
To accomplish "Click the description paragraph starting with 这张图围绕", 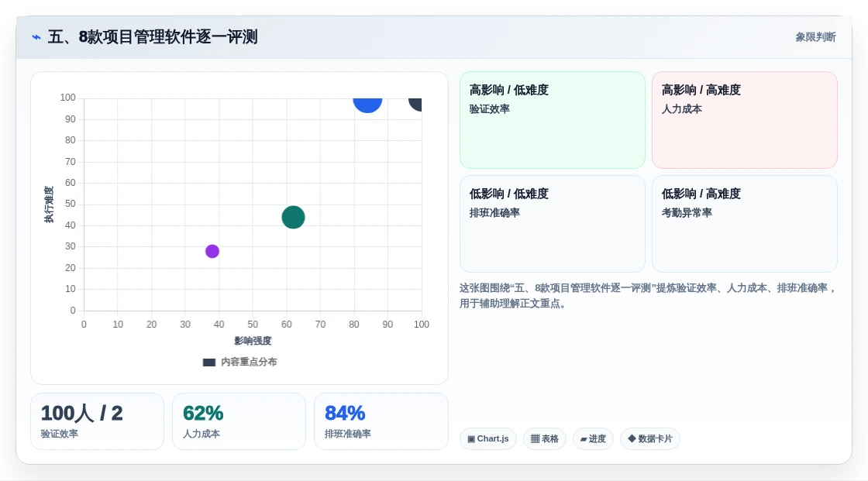I will tap(648, 296).
